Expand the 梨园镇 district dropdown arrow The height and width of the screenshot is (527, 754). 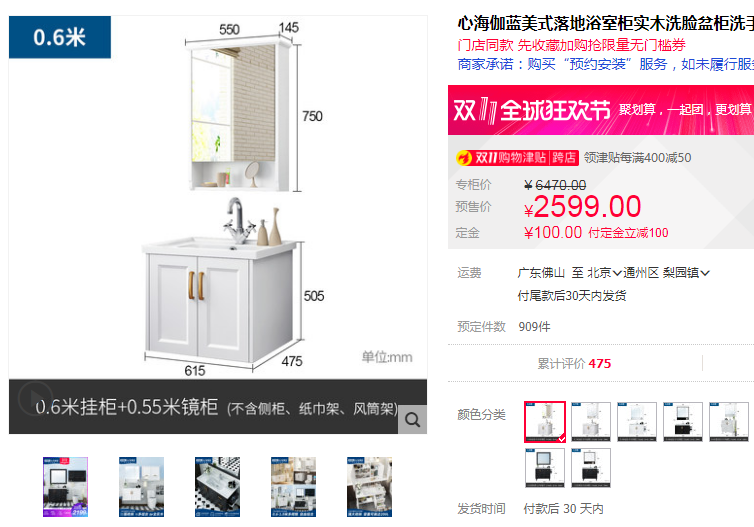(705, 273)
